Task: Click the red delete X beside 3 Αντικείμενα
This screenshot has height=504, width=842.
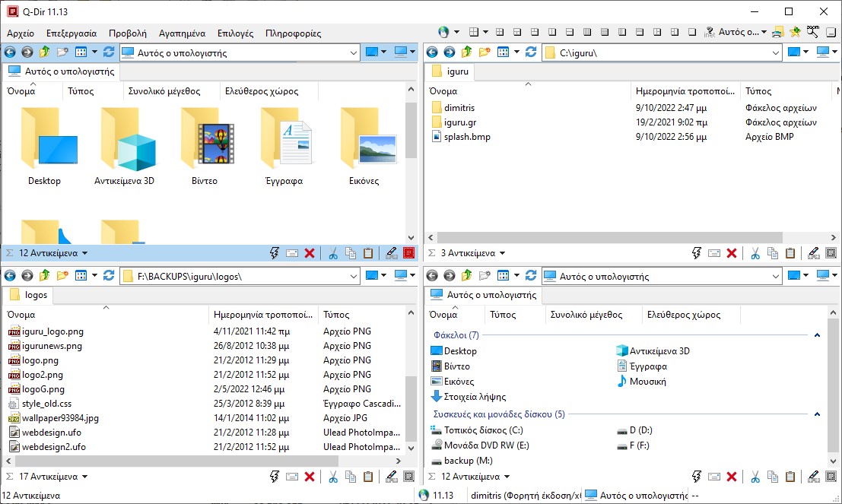Action: (732, 253)
